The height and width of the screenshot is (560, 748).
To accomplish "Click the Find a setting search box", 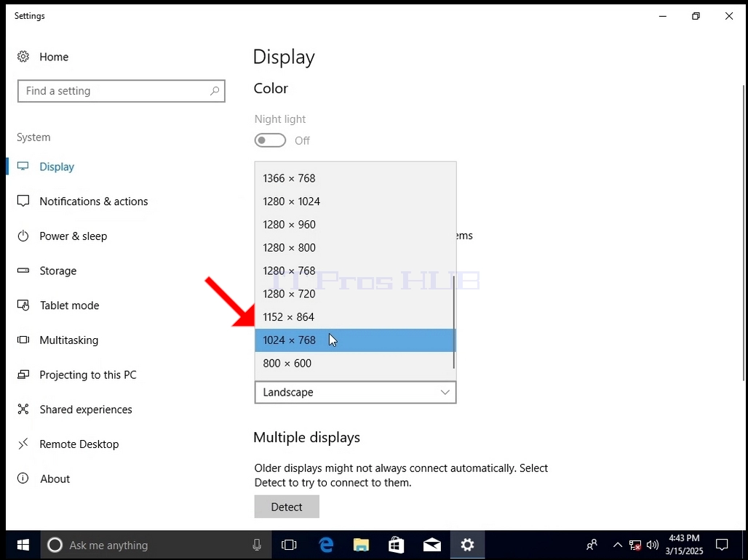I will pos(122,91).
